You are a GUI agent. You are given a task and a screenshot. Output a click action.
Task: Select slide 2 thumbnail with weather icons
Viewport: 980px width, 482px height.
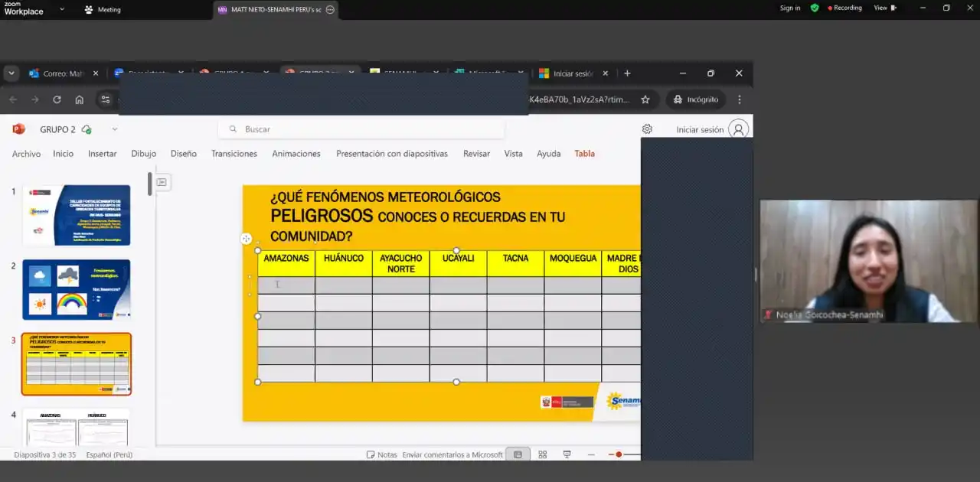tap(77, 289)
